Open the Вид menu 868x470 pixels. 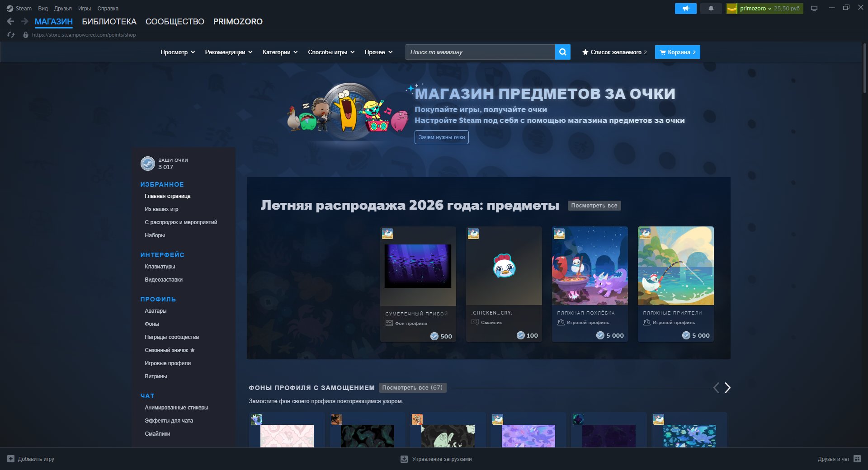43,8
